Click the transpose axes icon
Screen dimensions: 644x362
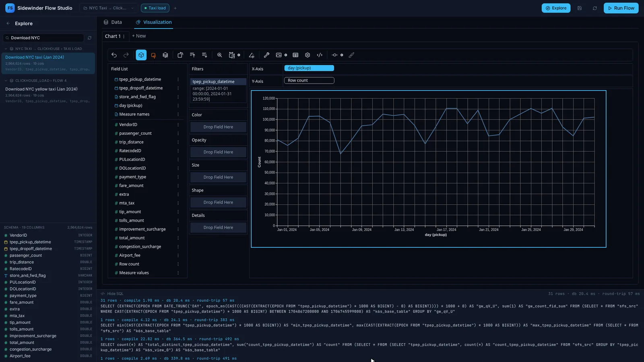coord(180,55)
